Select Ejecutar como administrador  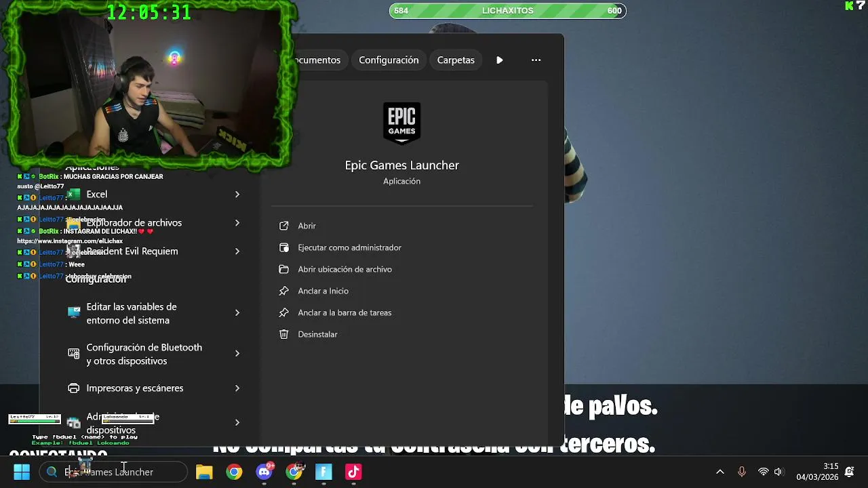point(401,247)
